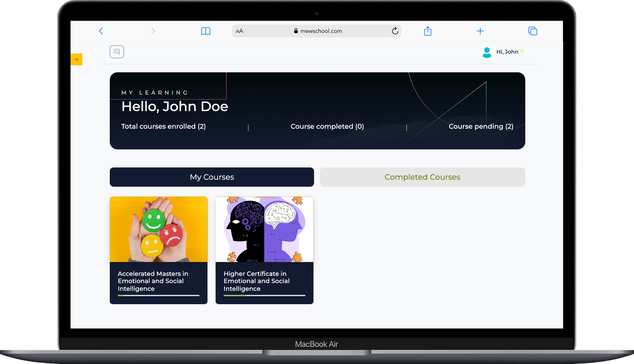
Task: Open the Safari bookmarks book icon
Action: coord(206,31)
